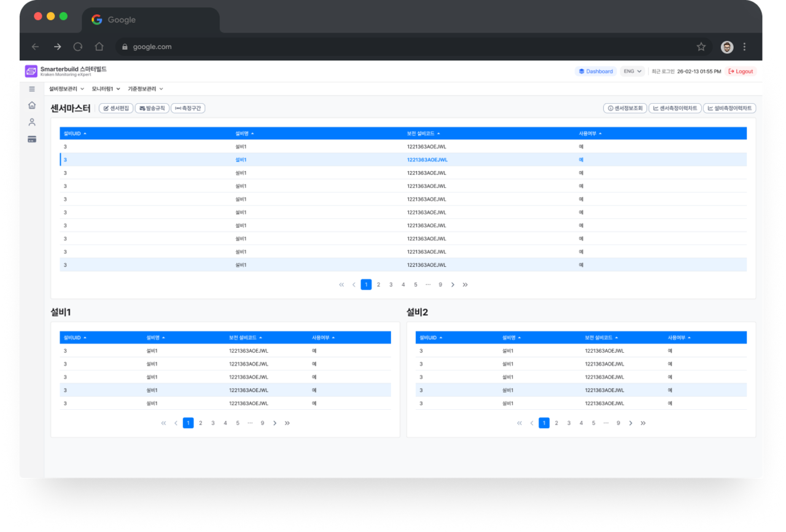This screenshot has height=532, width=786.
Task: Open the 모니터링1 dropdown menu
Action: 106,89
